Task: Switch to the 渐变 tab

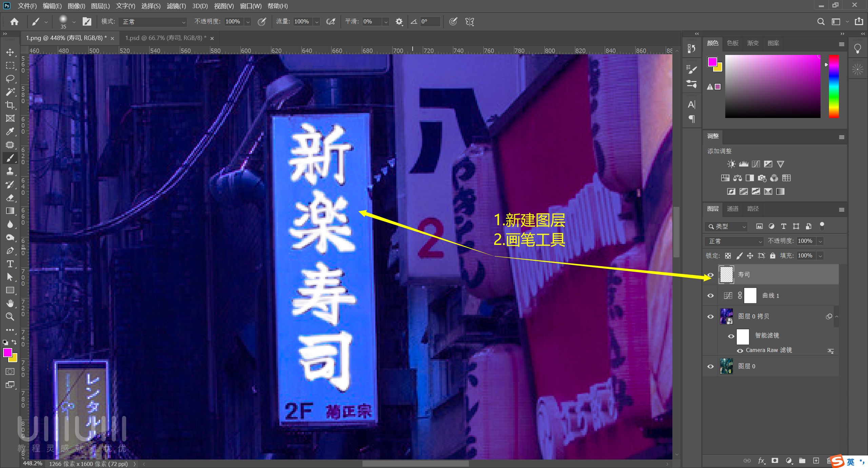Action: (x=753, y=43)
